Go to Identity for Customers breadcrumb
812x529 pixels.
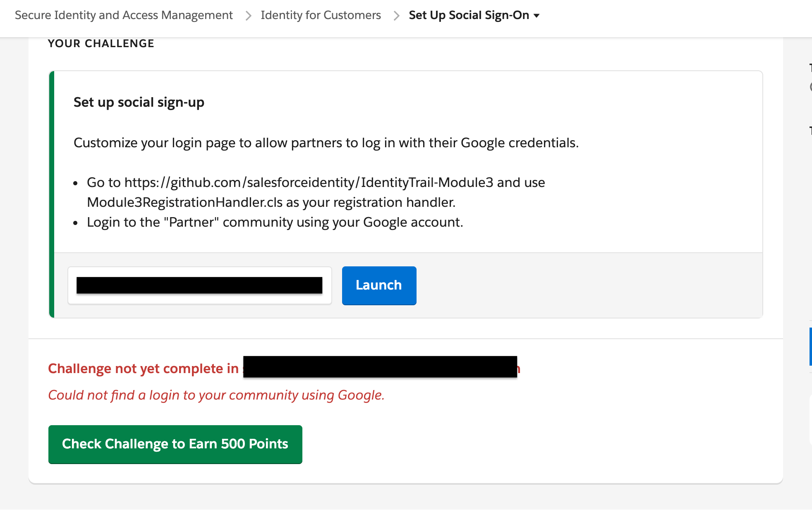point(321,15)
